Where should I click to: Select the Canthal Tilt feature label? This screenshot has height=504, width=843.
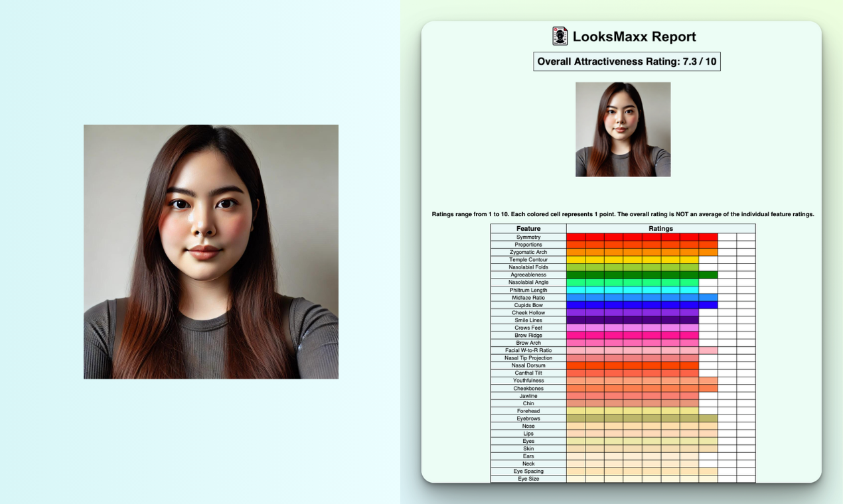tap(528, 373)
